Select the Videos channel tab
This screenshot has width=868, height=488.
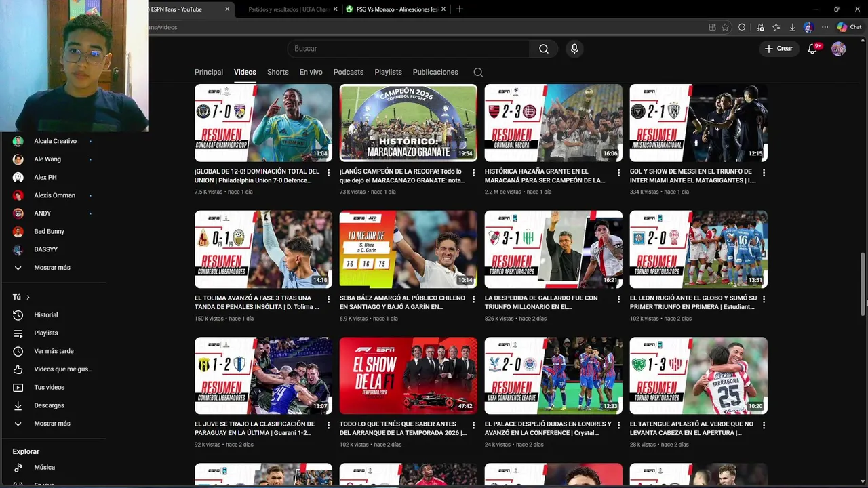pyautogui.click(x=245, y=72)
